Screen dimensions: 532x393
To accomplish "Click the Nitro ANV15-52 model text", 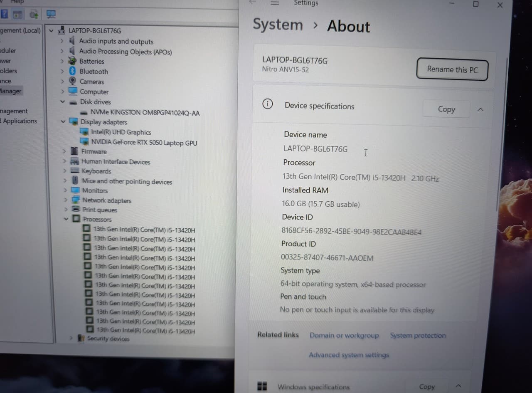I will (285, 69).
